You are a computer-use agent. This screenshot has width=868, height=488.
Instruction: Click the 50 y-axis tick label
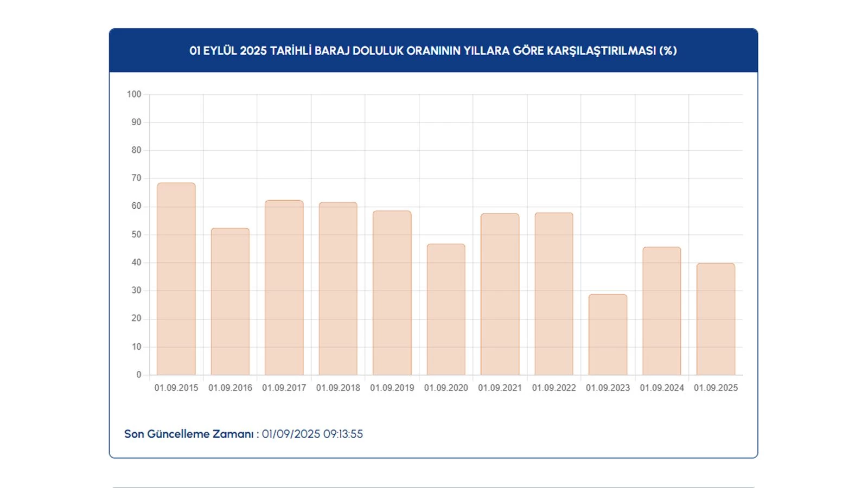click(136, 234)
